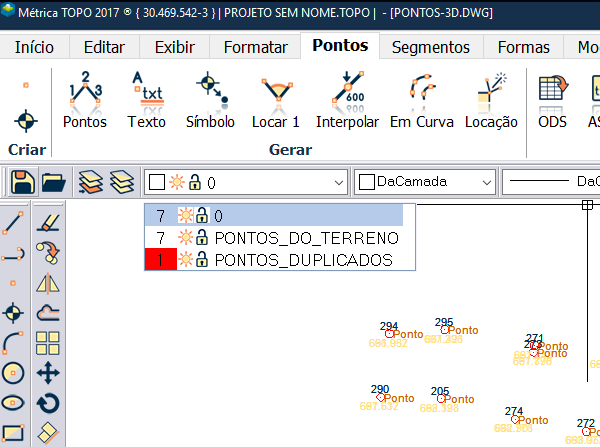Toggle lock on PONTOS_DUPLICADOS layer

(x=201, y=260)
